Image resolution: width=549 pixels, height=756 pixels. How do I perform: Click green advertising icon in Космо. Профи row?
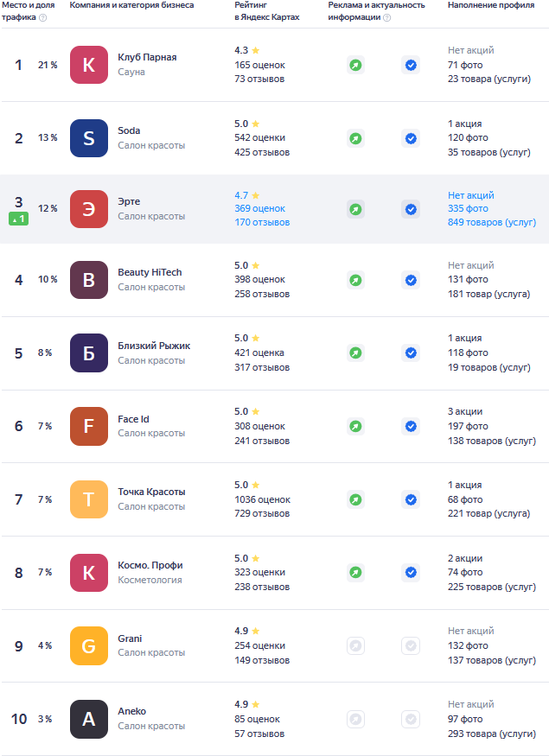click(x=355, y=572)
